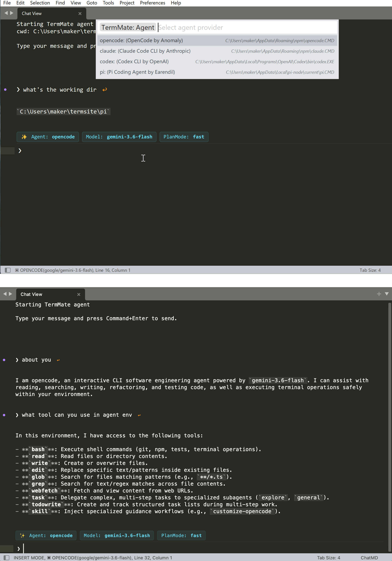Toggle PlanMode: fast in top window

click(184, 137)
